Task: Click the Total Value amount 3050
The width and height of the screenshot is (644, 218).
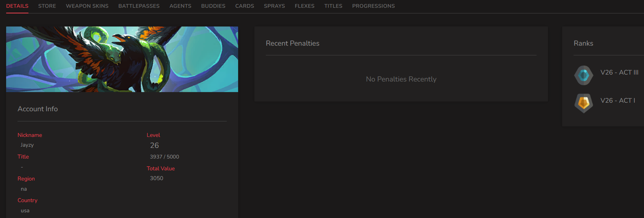Action: click(156, 178)
